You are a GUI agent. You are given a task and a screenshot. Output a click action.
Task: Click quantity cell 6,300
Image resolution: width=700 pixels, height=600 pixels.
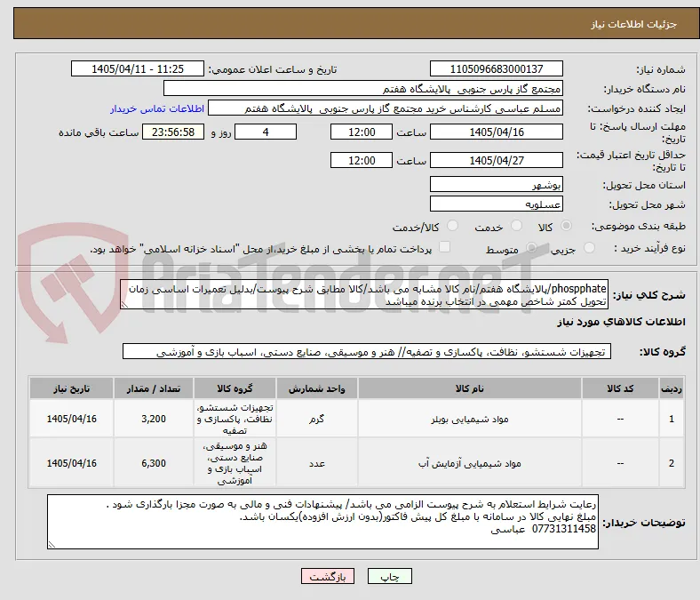pos(154,463)
